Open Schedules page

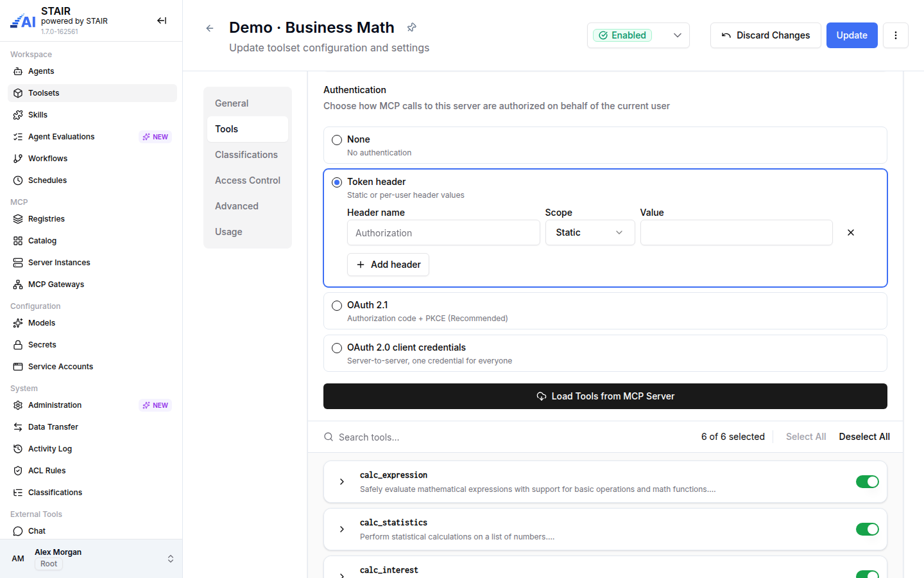(x=92, y=180)
